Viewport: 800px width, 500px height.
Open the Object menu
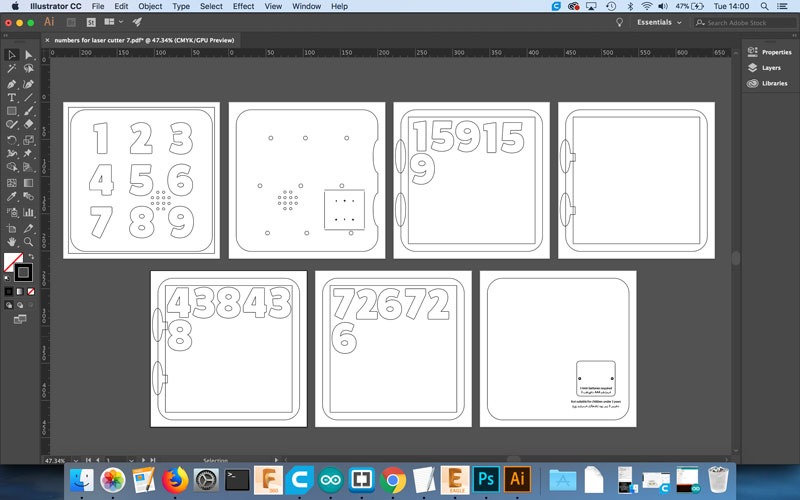(150, 6)
